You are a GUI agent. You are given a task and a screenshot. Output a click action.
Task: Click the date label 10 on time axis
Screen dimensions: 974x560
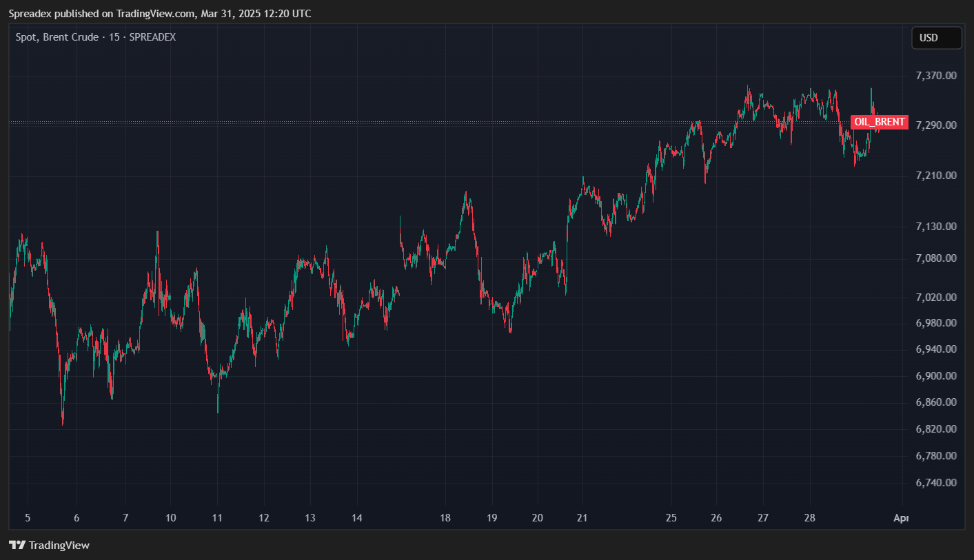pos(171,518)
